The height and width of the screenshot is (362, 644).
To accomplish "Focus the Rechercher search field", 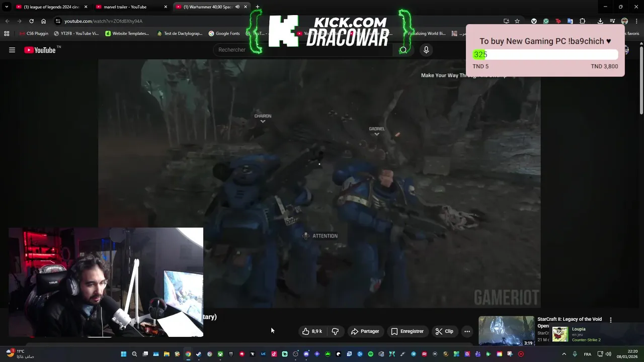I will click(302, 50).
